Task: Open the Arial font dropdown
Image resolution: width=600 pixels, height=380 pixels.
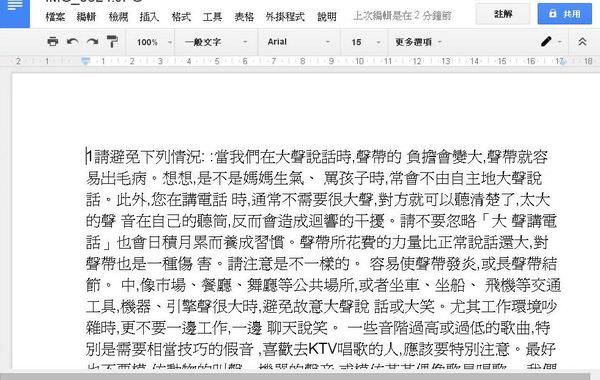Action: click(x=298, y=42)
